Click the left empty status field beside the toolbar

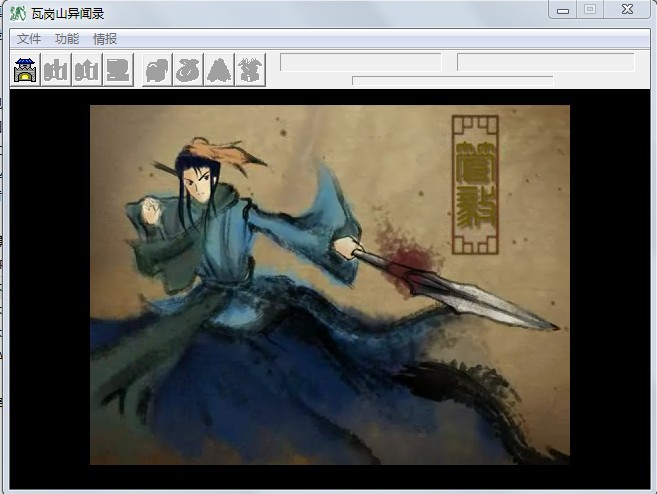tap(360, 62)
